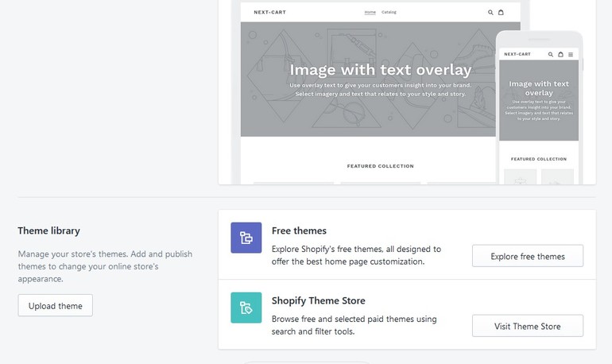Viewport: 612px width, 364px height.
Task: Select Home in the preview navigation
Action: [x=370, y=12]
